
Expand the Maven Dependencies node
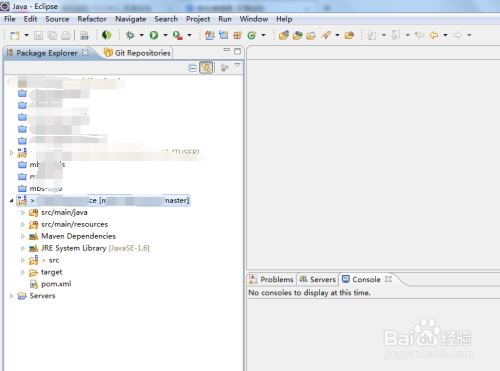click(23, 236)
